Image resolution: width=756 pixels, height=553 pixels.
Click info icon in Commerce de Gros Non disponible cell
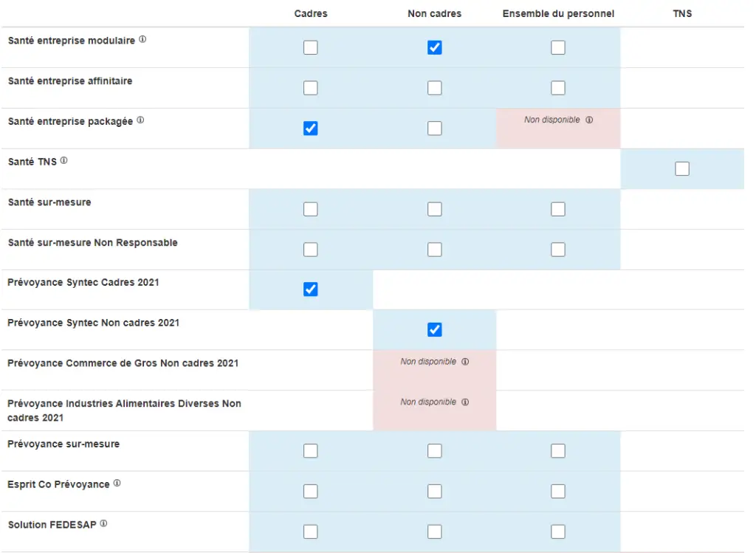pos(465,362)
